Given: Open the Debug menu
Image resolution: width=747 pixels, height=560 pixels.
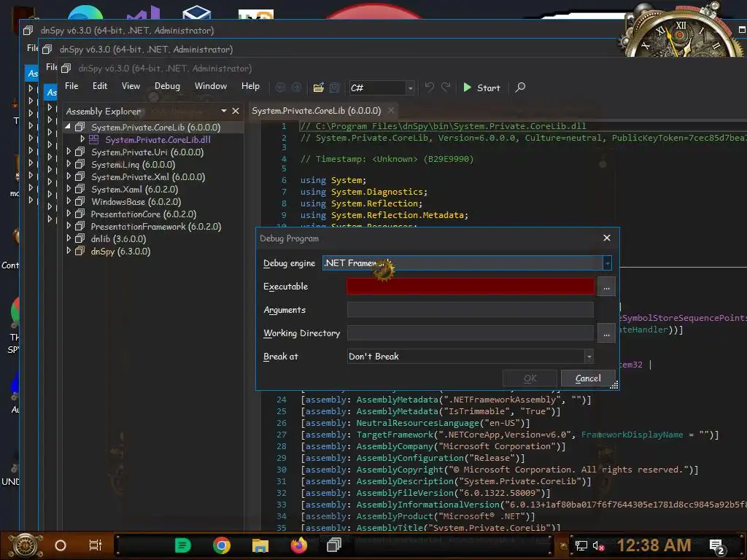Looking at the screenshot, I should pyautogui.click(x=167, y=86).
